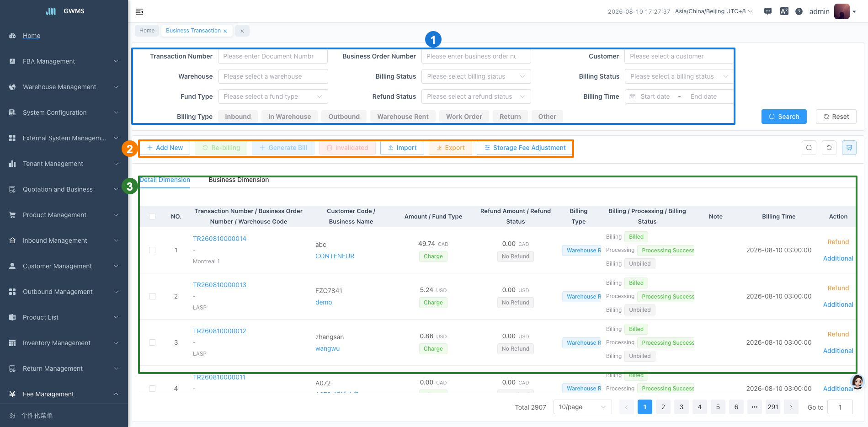Click the Reset button
868x427 pixels.
click(836, 117)
